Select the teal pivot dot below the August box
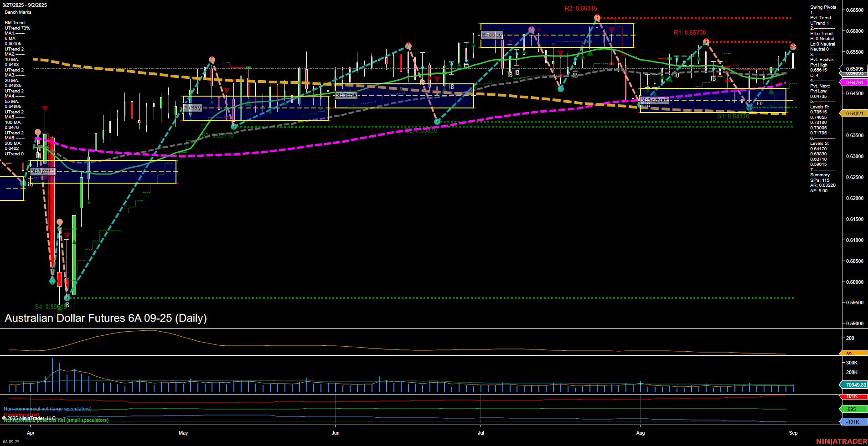The width and height of the screenshot is (868, 446). (x=750, y=108)
